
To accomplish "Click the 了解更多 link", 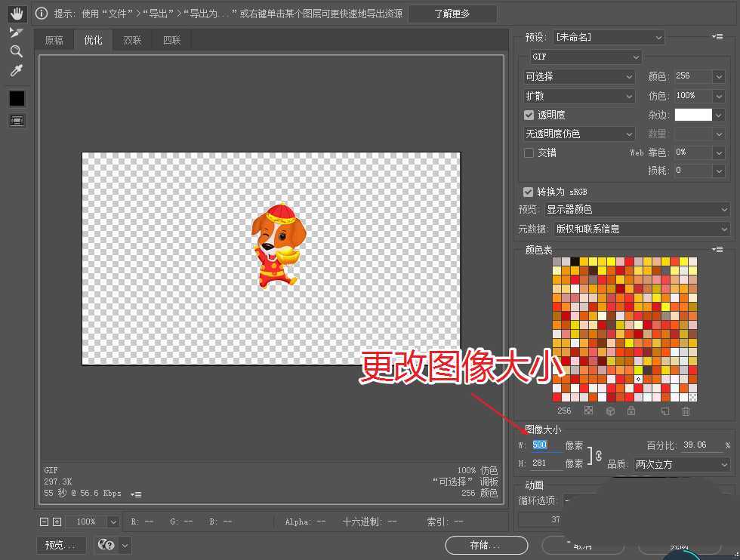I will (452, 13).
